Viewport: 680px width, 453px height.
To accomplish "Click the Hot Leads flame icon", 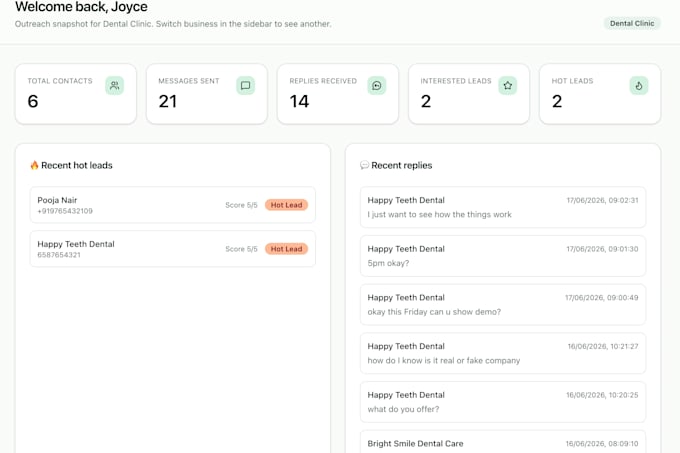I will pos(639,85).
